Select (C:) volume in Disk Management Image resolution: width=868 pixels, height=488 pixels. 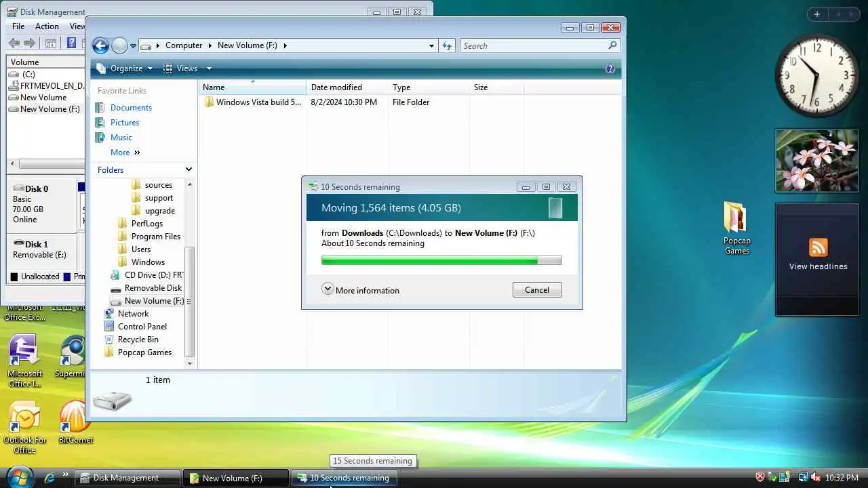28,75
